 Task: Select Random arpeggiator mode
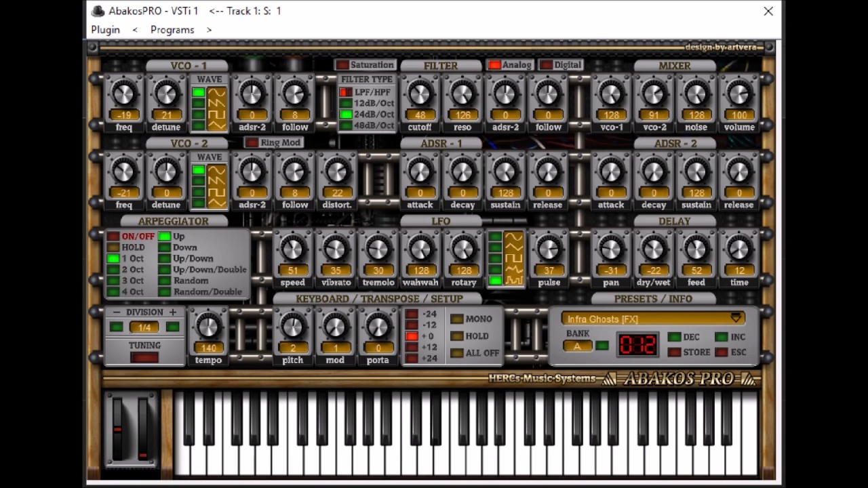[x=164, y=281]
